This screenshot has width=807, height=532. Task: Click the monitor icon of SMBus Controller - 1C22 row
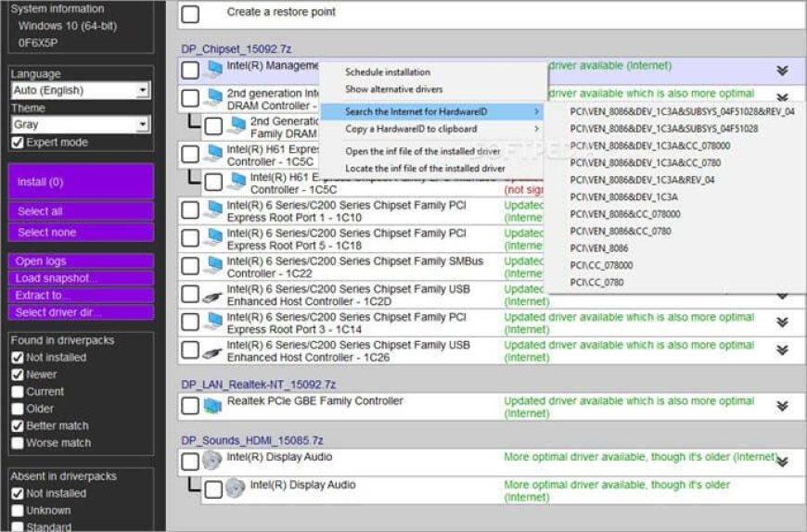click(x=212, y=265)
